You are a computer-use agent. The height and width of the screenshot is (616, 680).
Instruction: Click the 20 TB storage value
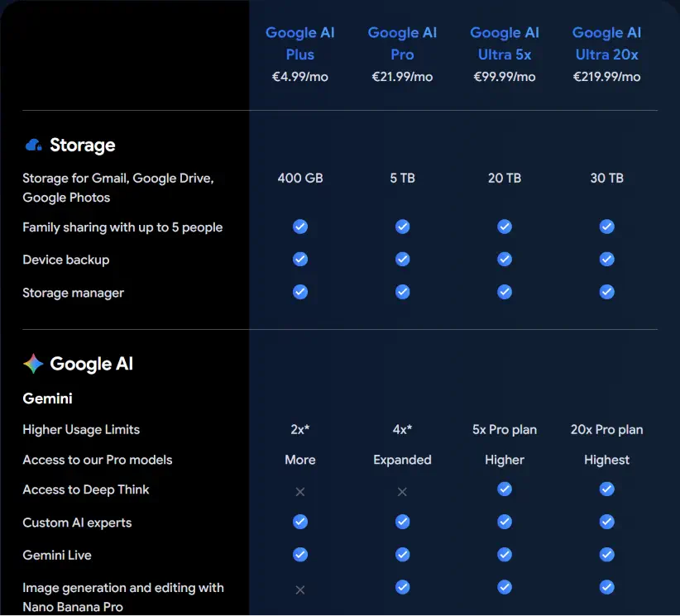point(505,178)
